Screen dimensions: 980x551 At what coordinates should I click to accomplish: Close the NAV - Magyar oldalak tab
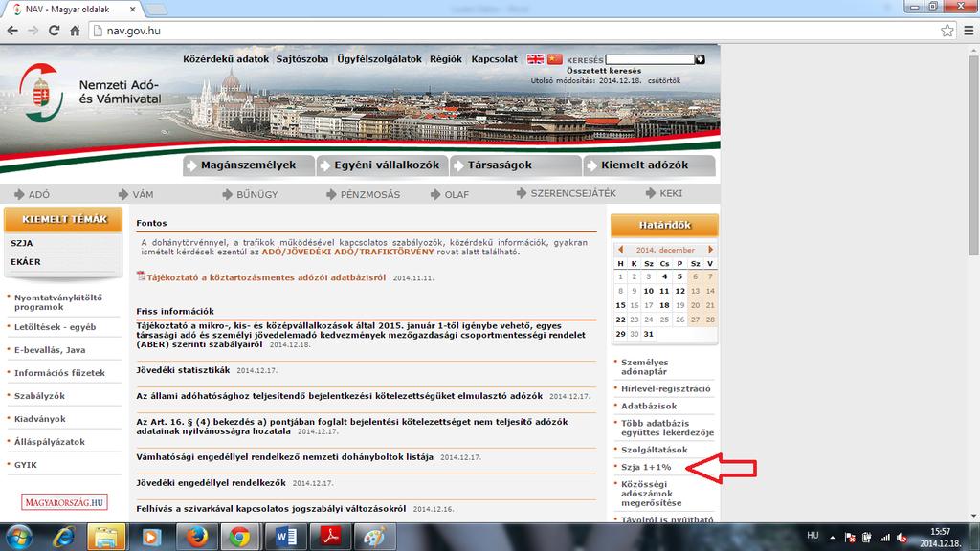pos(132,10)
